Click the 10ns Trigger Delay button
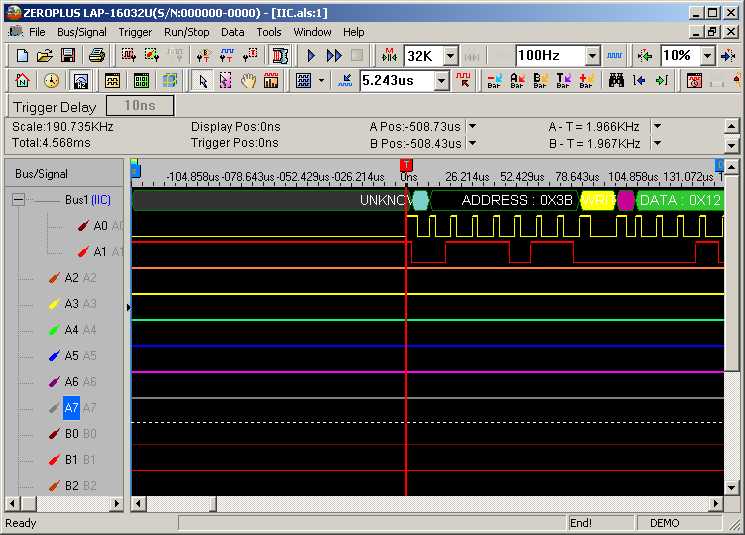 (x=139, y=106)
